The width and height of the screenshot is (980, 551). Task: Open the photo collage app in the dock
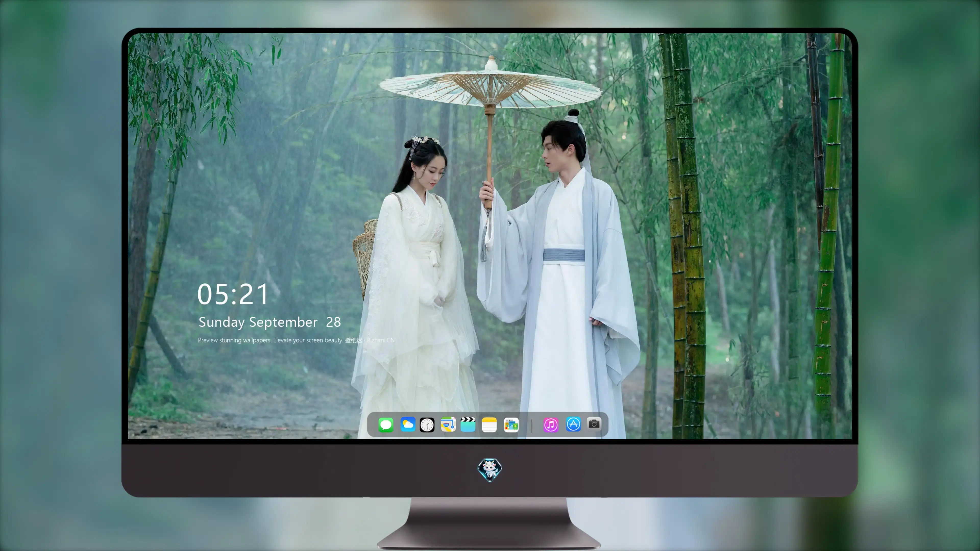coord(511,425)
